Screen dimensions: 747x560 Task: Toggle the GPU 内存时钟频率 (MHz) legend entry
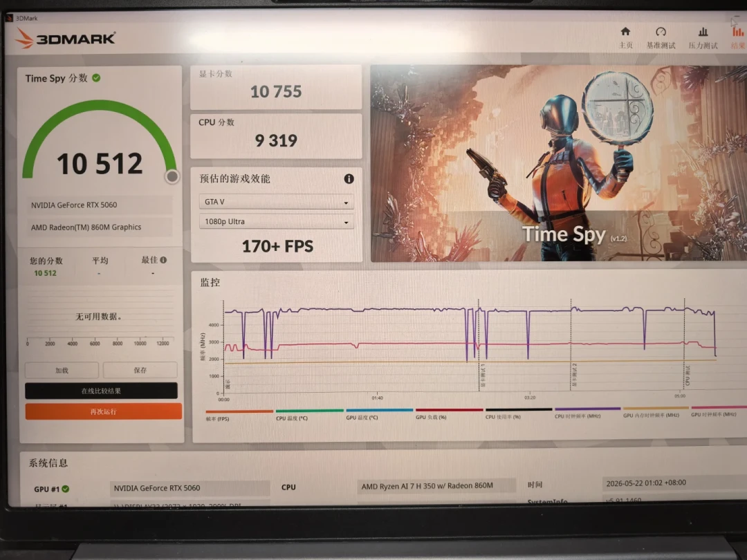click(656, 411)
